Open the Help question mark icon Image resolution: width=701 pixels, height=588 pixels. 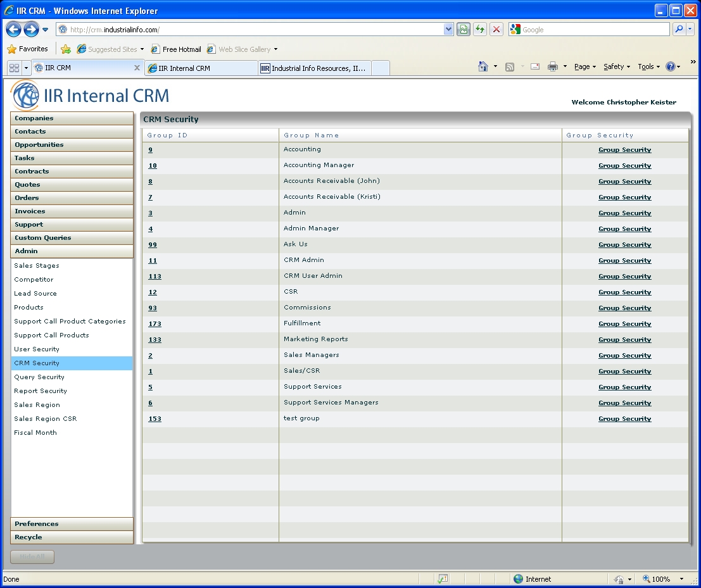click(671, 66)
